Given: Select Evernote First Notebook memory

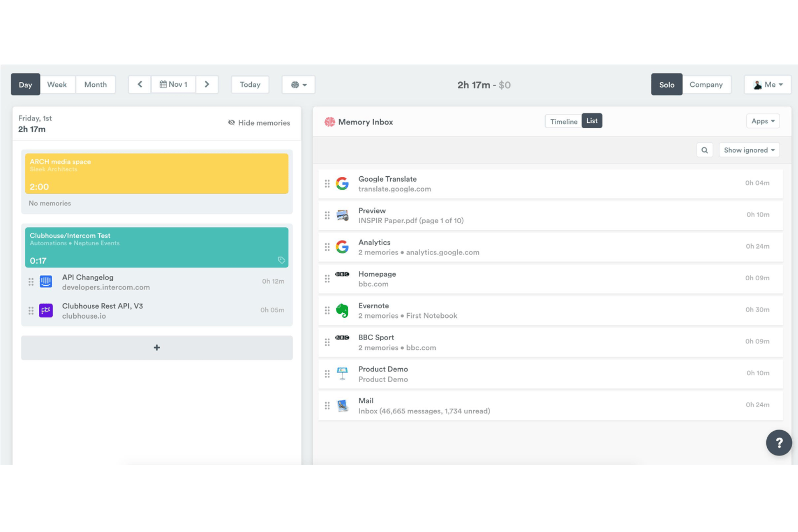Looking at the screenshot, I should (408, 316).
